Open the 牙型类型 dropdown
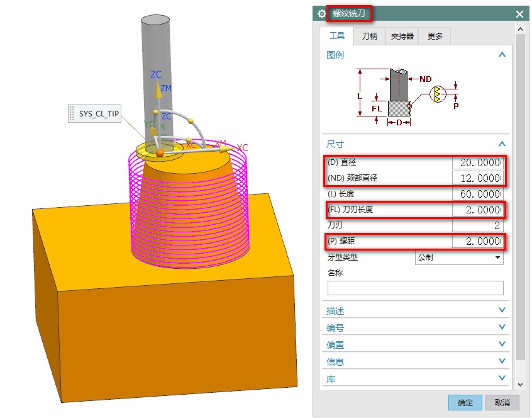The height and width of the screenshot is (418, 532). click(460, 257)
